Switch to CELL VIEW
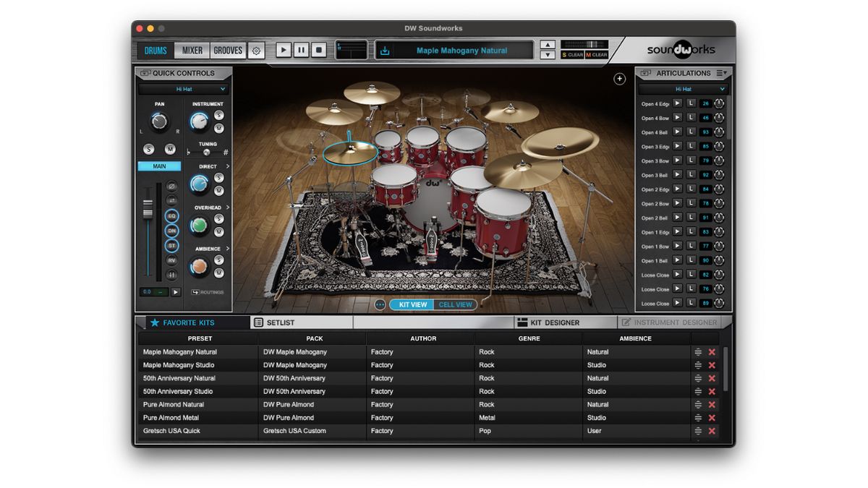 click(x=455, y=304)
